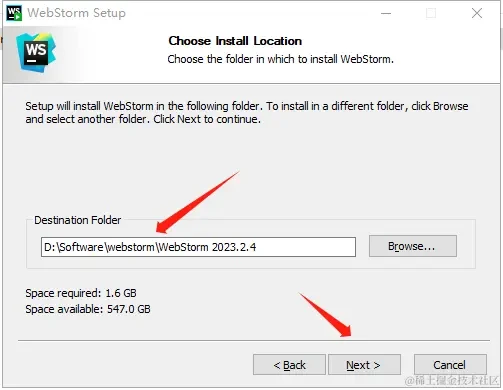Go to next step with Next >
503x390 pixels.
364,365
